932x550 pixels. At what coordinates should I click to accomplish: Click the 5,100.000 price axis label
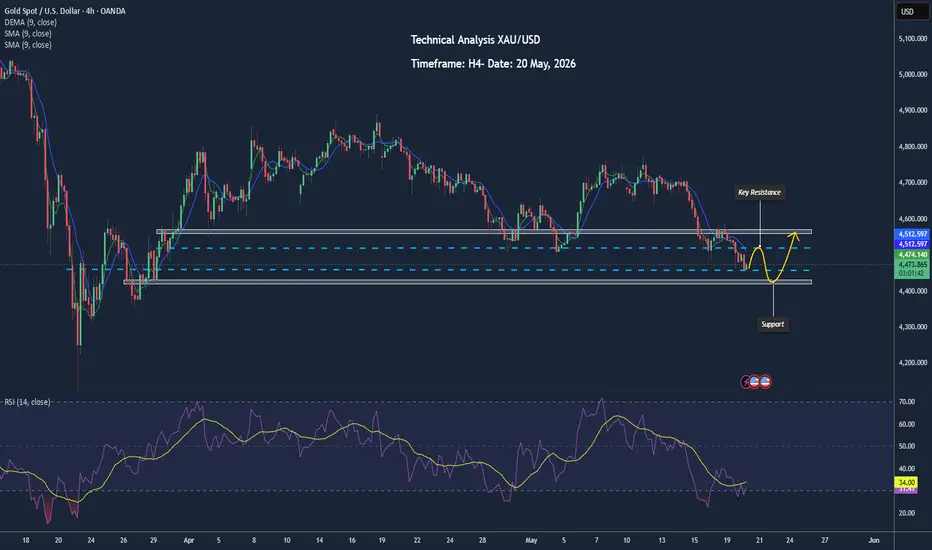[912, 38]
